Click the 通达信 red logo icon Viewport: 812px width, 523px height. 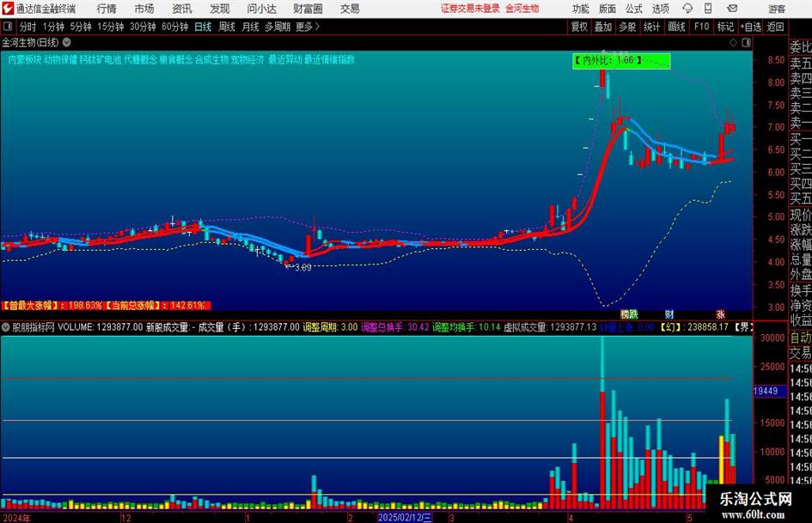7,9
